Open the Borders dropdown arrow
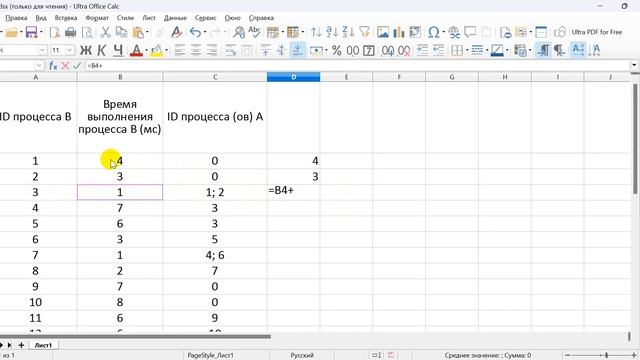This screenshot has width=640, height=360. [x=466, y=51]
